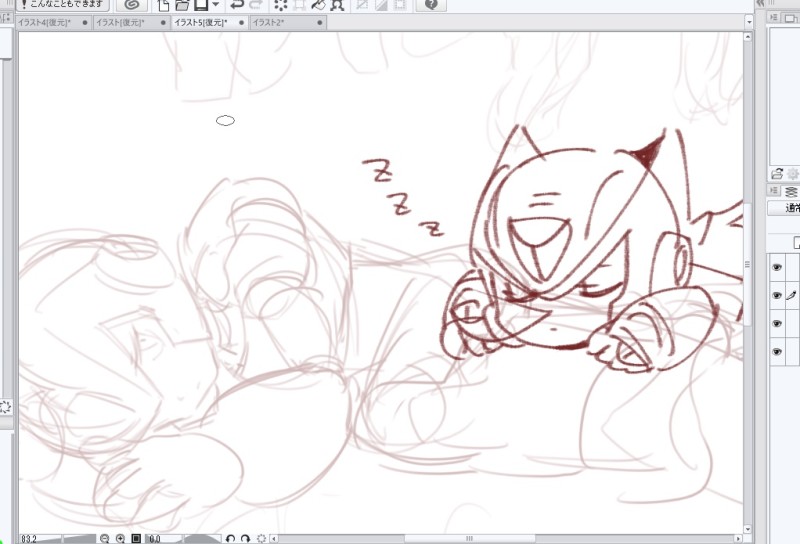Collapse right panel dock double-arrow

tap(760, 3)
